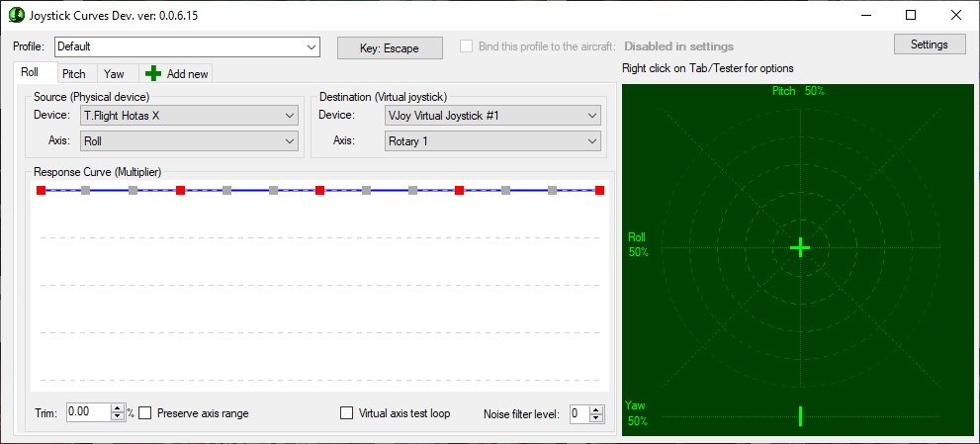This screenshot has height=444, width=980.
Task: Expand the Source Device dropdown
Action: [290, 116]
